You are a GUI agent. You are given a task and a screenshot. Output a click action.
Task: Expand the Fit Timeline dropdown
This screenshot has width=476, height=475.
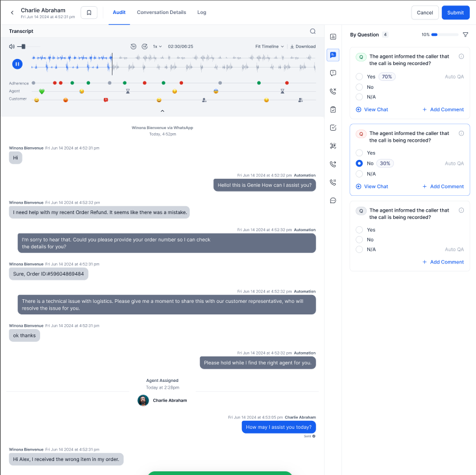coord(269,46)
